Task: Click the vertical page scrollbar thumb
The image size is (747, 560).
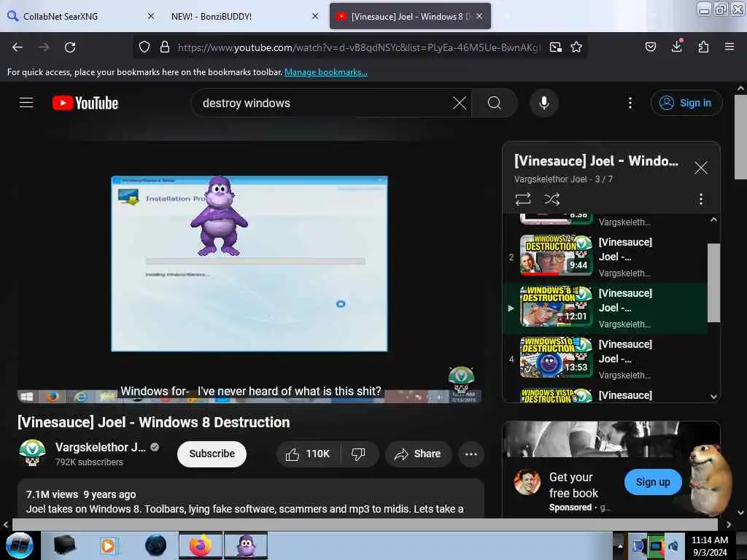Action: 741,137
